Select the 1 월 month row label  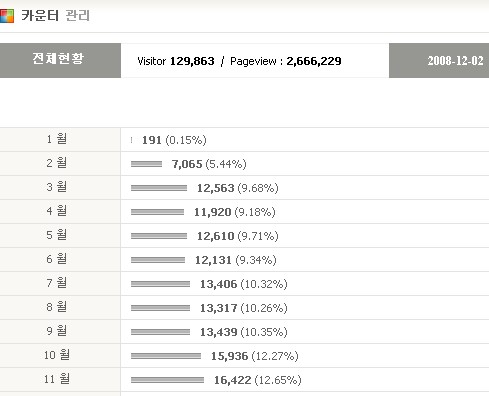point(57,139)
